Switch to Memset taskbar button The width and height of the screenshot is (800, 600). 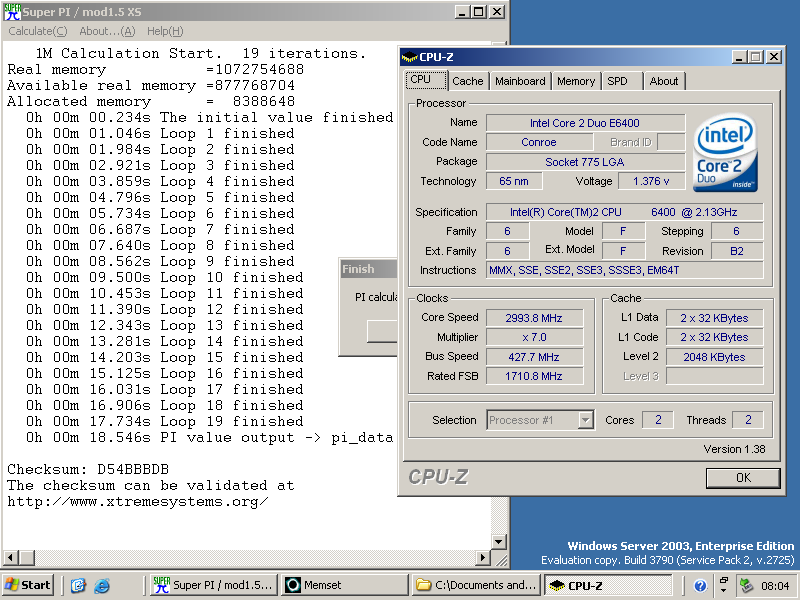tap(345, 585)
